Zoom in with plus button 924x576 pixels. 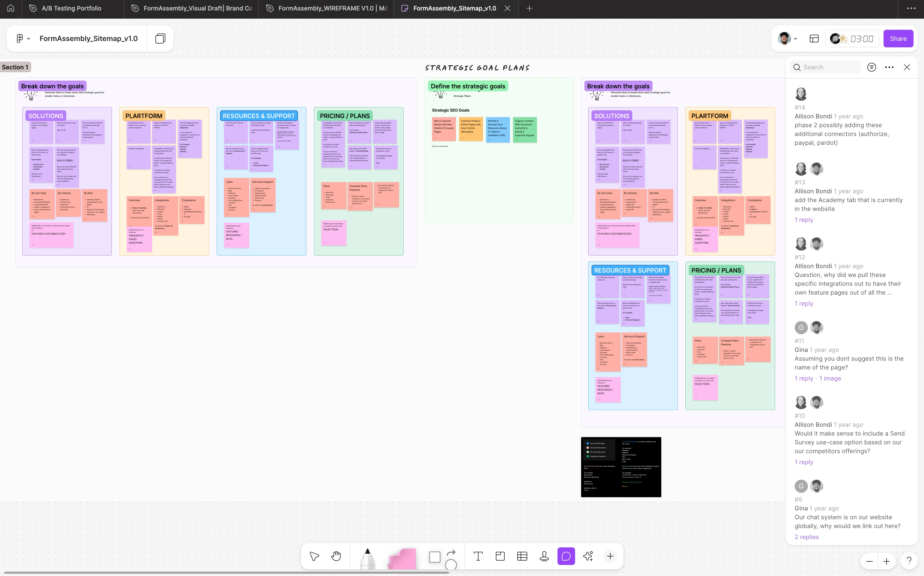(887, 561)
